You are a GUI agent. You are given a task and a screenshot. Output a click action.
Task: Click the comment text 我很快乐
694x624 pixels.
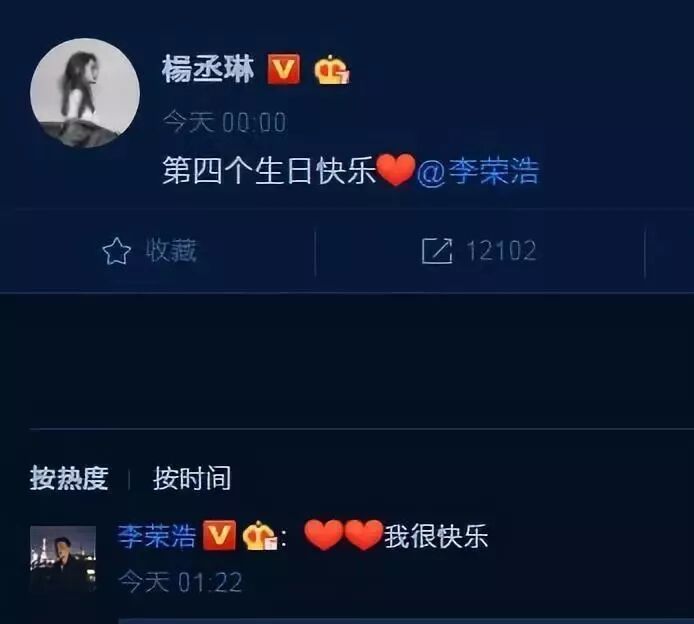436,536
